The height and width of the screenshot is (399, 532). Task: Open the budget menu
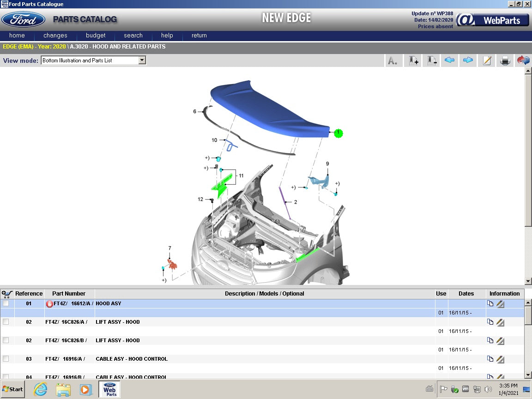tap(96, 35)
